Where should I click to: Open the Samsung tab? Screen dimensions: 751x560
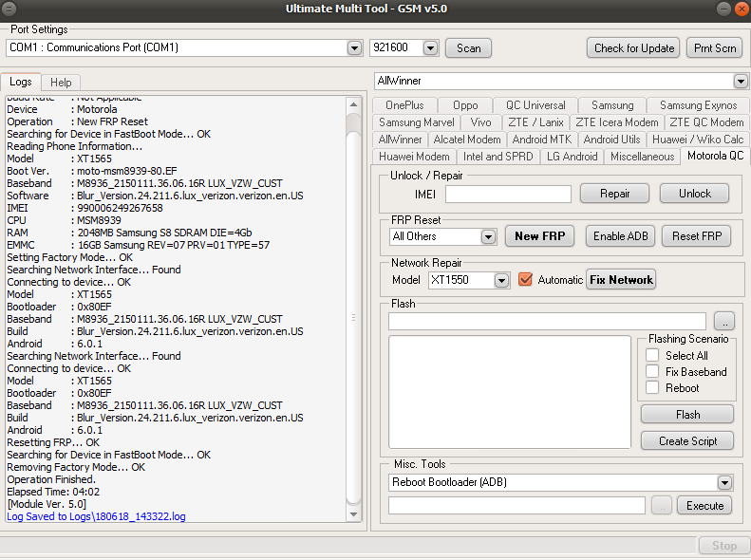tap(612, 105)
